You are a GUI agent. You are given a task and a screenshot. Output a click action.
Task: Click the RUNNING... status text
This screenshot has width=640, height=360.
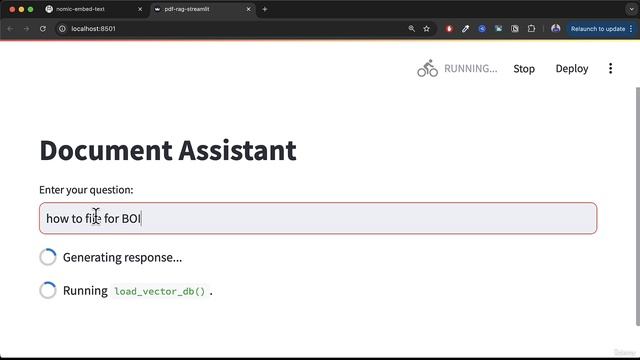[471, 69]
